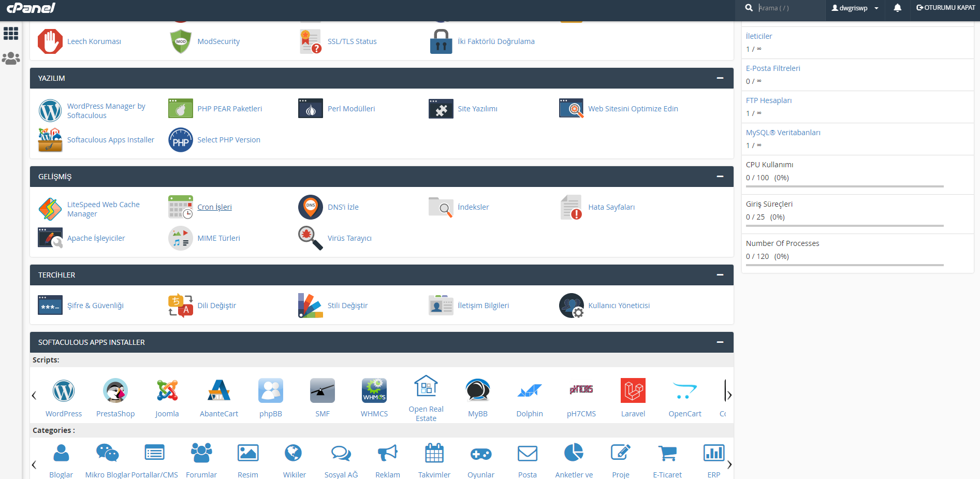The height and width of the screenshot is (479, 980).
Task: Open the İki Faktörlü Doğrulama padlock icon
Action: coord(441,41)
